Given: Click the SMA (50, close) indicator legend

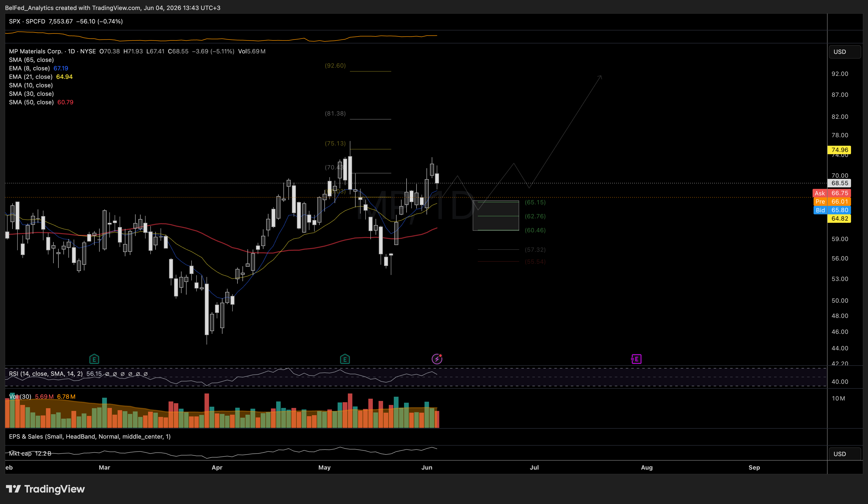Looking at the screenshot, I should 31,102.
